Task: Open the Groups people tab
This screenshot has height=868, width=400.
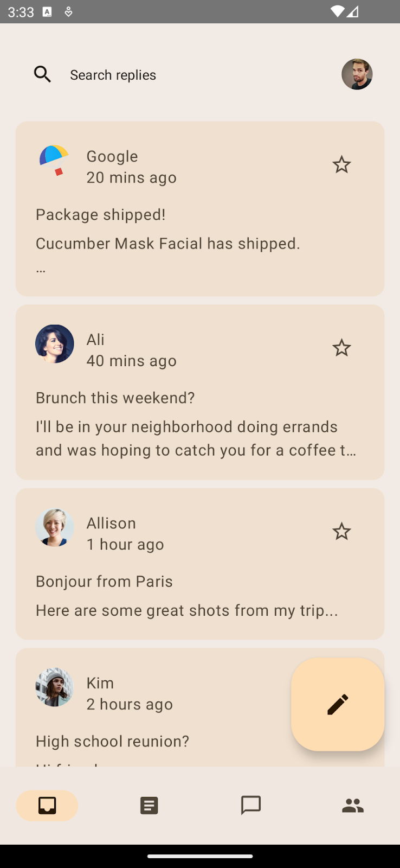Action: [353, 806]
